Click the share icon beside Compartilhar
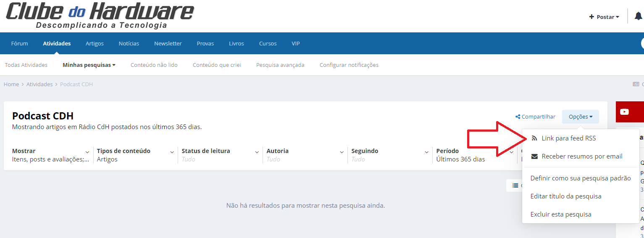The width and height of the screenshot is (644, 238). click(518, 117)
